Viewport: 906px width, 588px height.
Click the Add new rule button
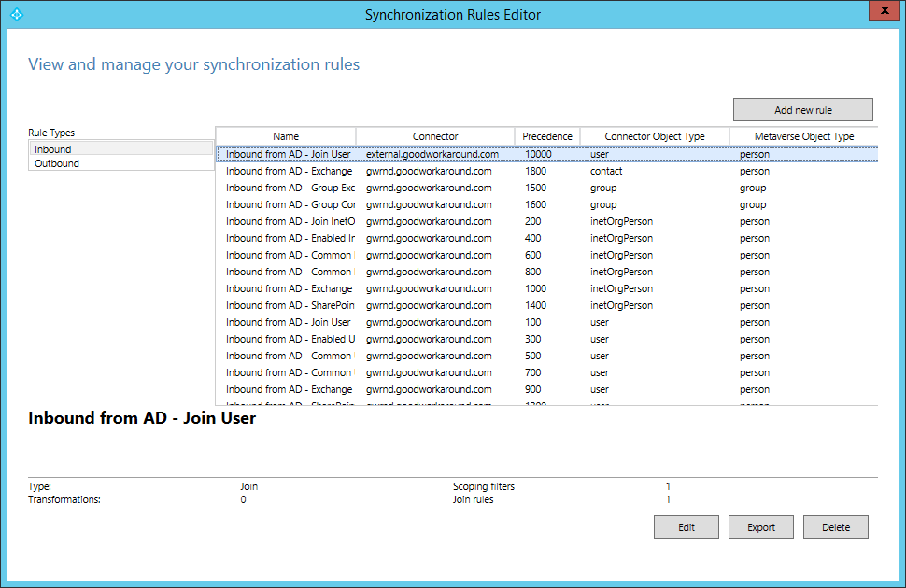(802, 110)
